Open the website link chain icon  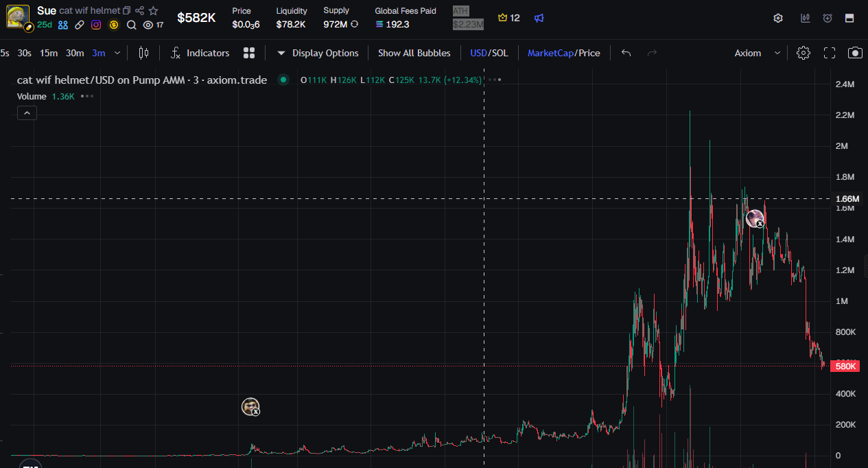(80, 25)
